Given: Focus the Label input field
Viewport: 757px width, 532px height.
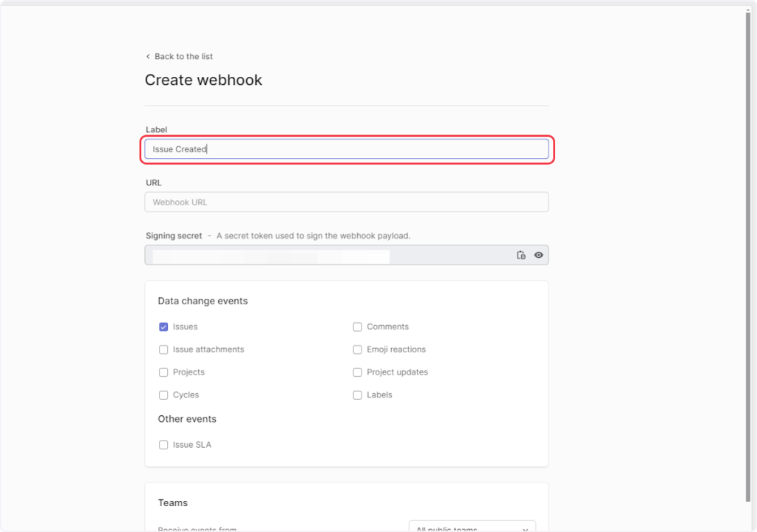Looking at the screenshot, I should [346, 149].
